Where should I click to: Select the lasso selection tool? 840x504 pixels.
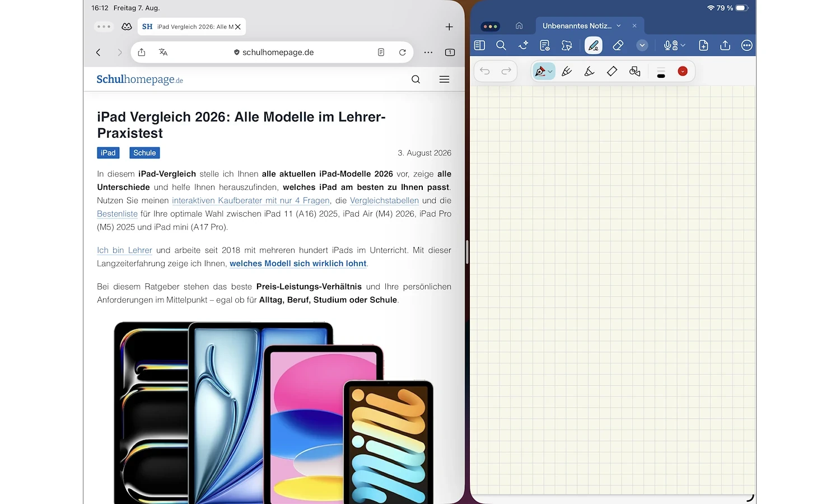pos(567,45)
